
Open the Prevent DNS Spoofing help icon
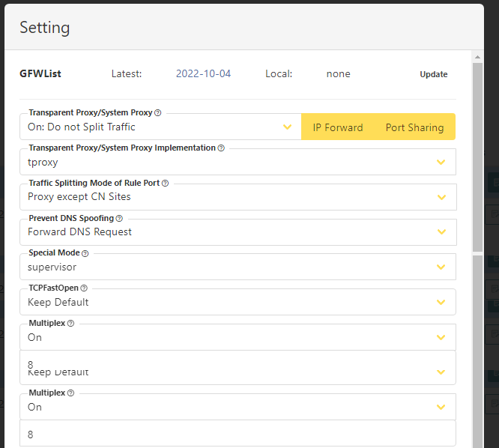coord(119,219)
